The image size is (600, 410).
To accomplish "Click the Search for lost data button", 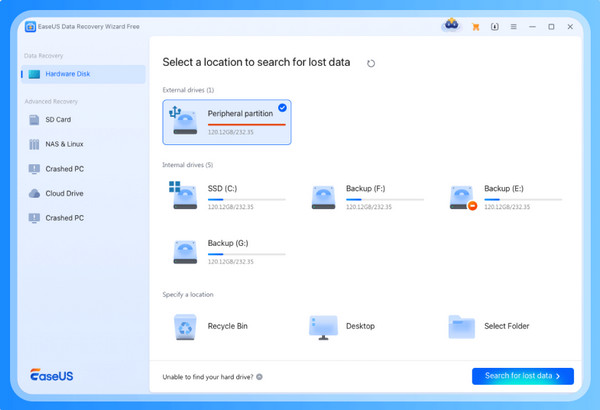I will (x=523, y=376).
